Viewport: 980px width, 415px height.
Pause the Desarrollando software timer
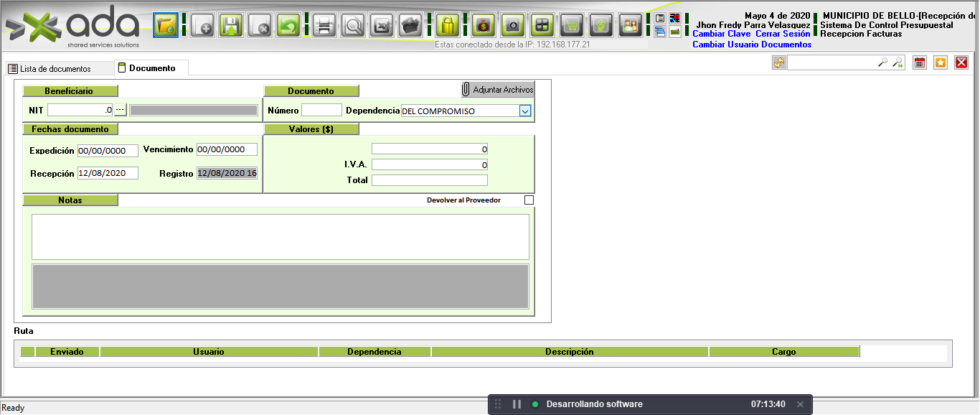517,404
